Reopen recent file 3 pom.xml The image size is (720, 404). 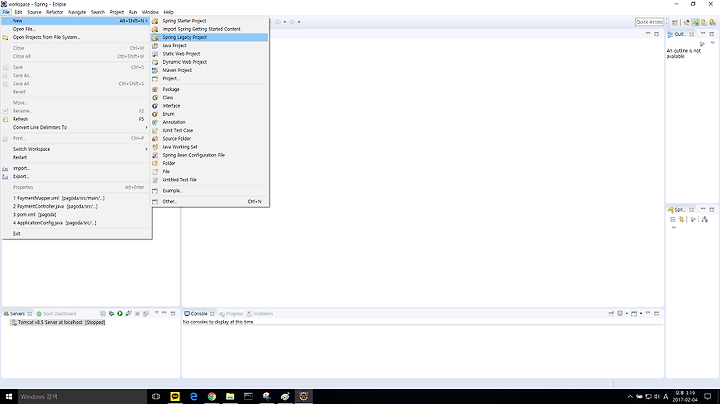click(x=76, y=215)
